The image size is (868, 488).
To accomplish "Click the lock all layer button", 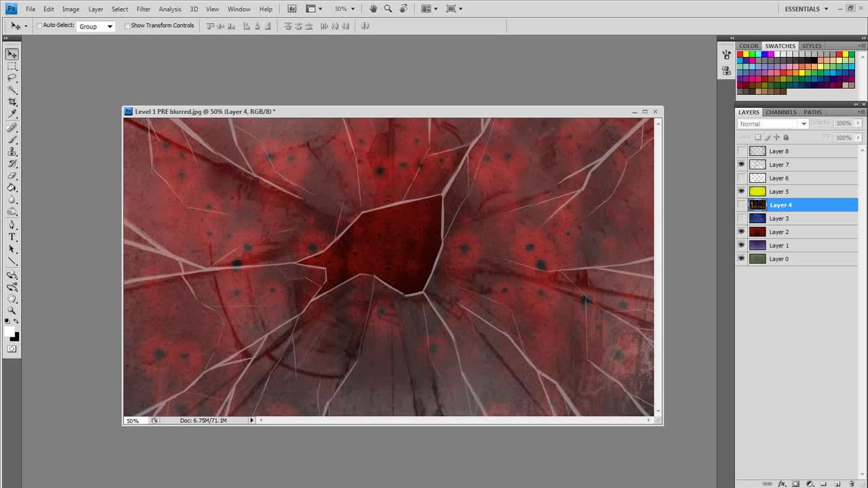I will point(787,138).
